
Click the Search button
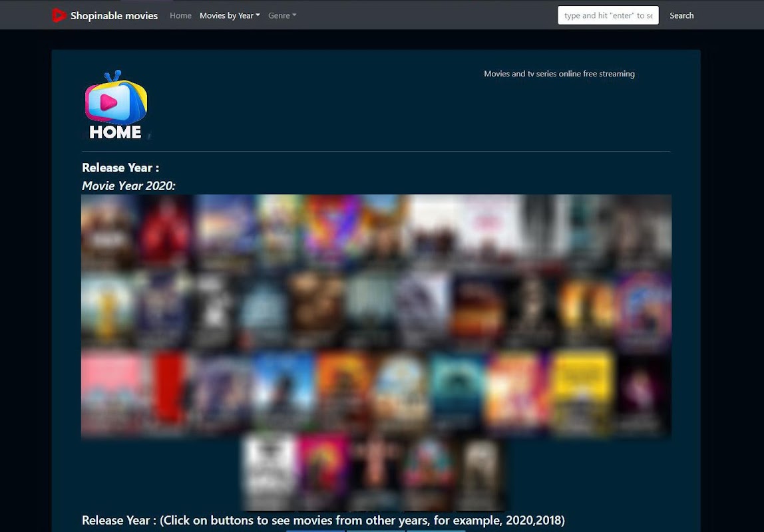coord(681,15)
